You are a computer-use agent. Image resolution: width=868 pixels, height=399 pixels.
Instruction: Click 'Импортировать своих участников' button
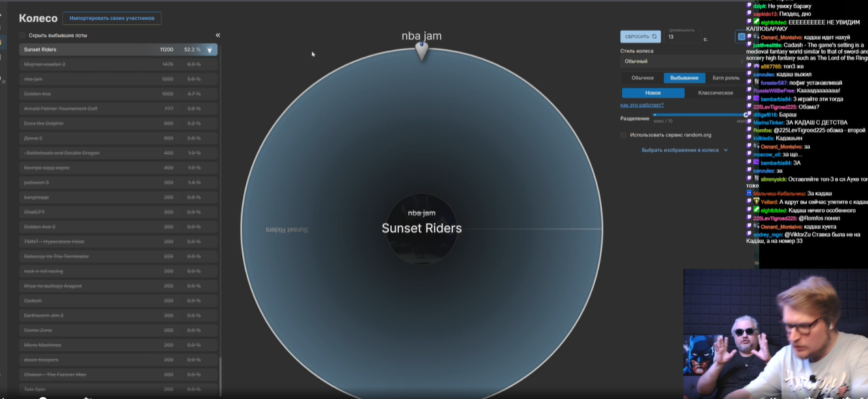tap(112, 18)
